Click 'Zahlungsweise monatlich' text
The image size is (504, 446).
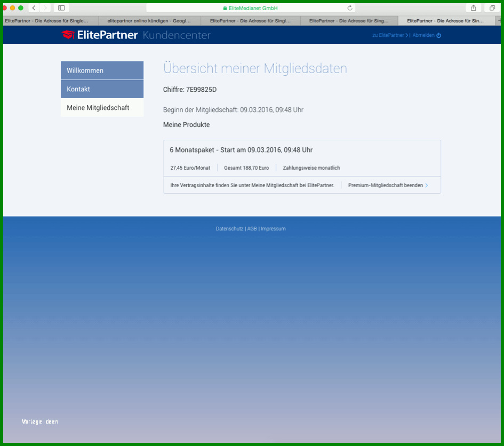click(x=311, y=168)
